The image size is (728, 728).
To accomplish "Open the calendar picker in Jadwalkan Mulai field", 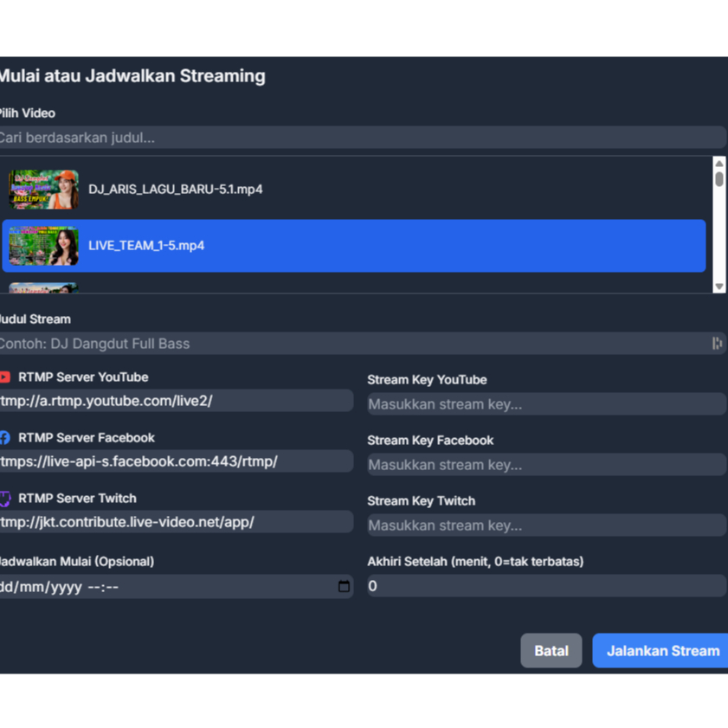I will pyautogui.click(x=344, y=586).
